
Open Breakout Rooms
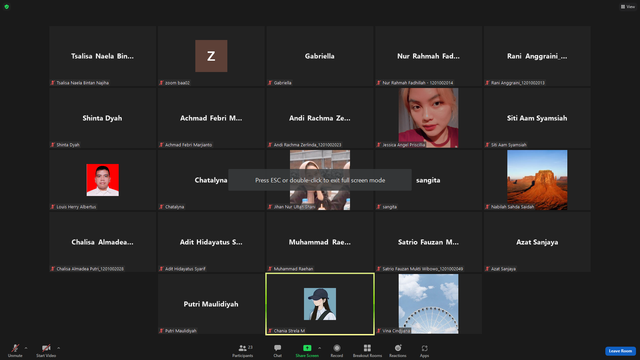[x=367, y=350]
